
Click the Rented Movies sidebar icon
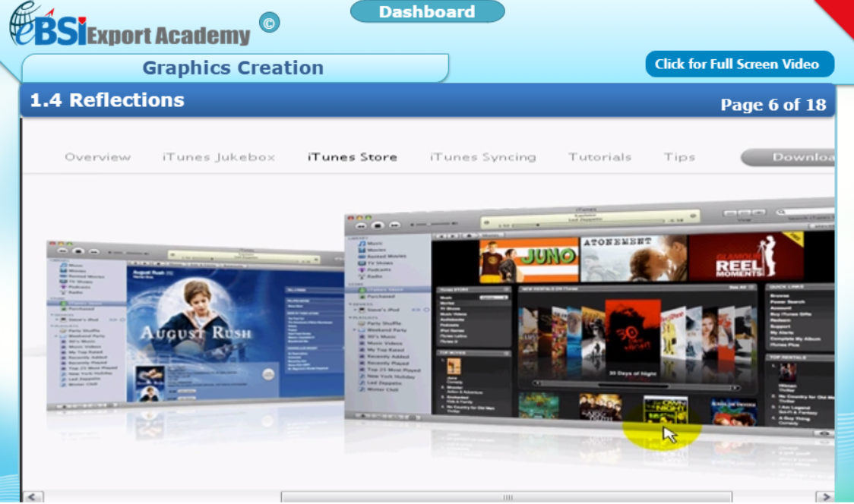tap(362, 256)
